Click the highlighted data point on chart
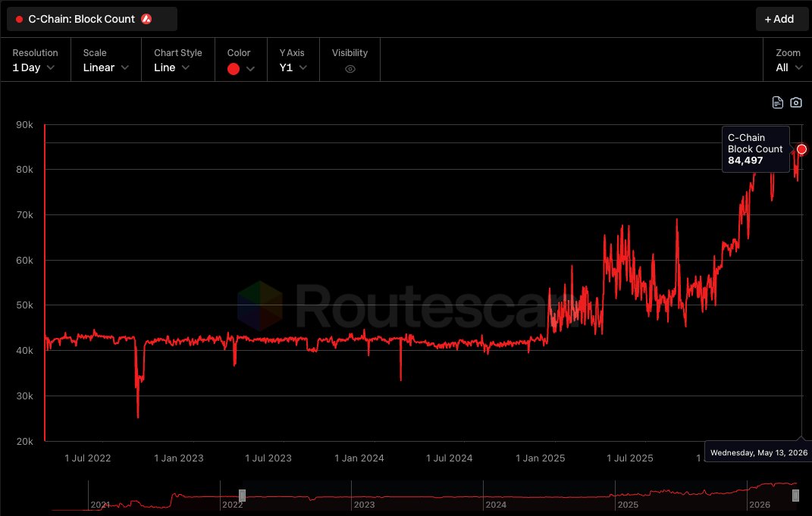This screenshot has width=812, height=516. pos(801,149)
